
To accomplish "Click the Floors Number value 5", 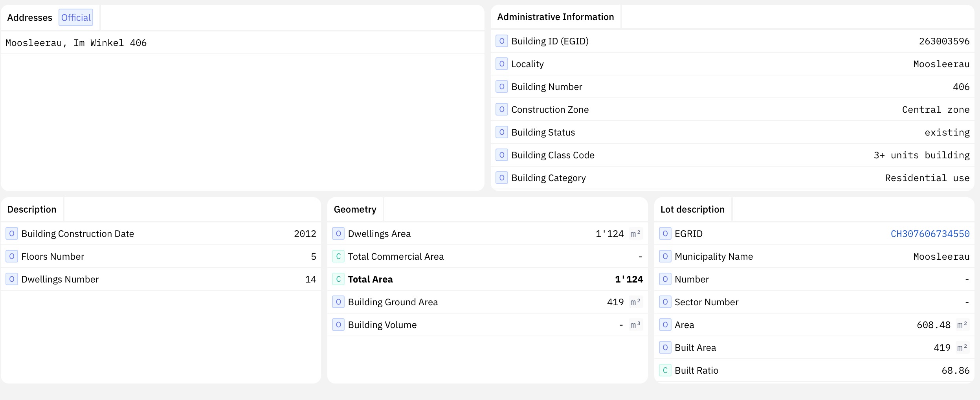I will (x=314, y=257).
